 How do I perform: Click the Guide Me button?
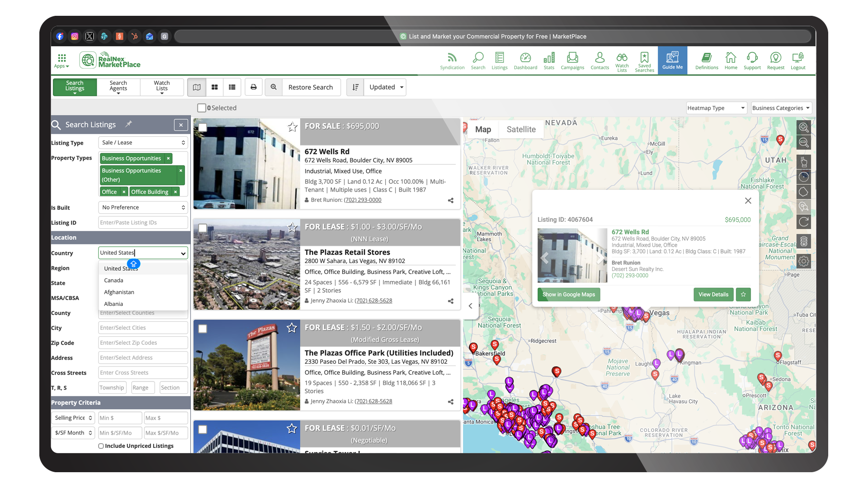[672, 61]
